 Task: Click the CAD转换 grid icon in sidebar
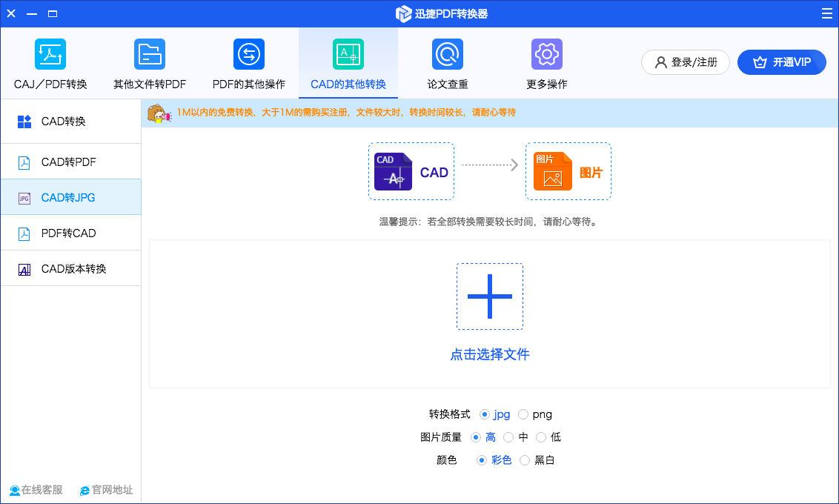point(24,122)
